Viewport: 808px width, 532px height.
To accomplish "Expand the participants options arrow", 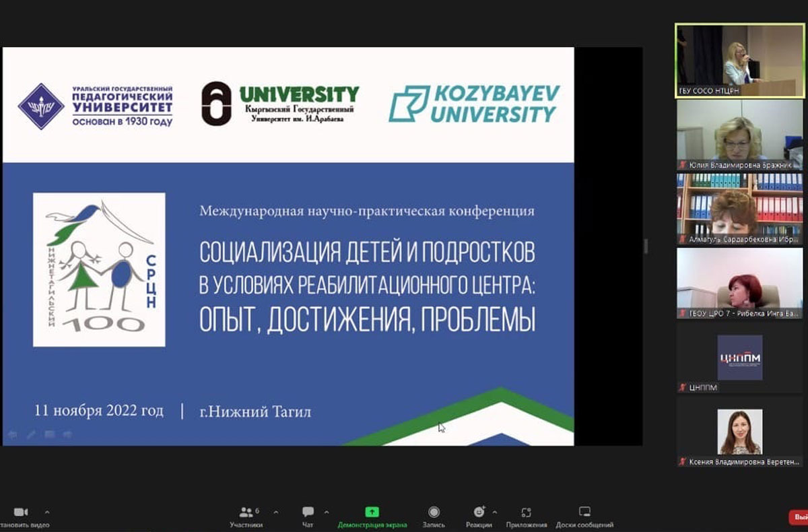I will pos(275,512).
